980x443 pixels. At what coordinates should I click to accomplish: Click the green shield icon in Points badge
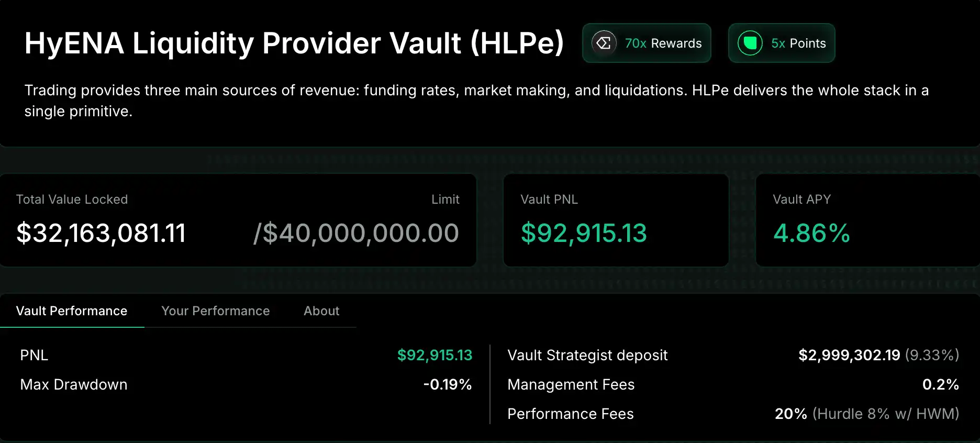tap(750, 43)
